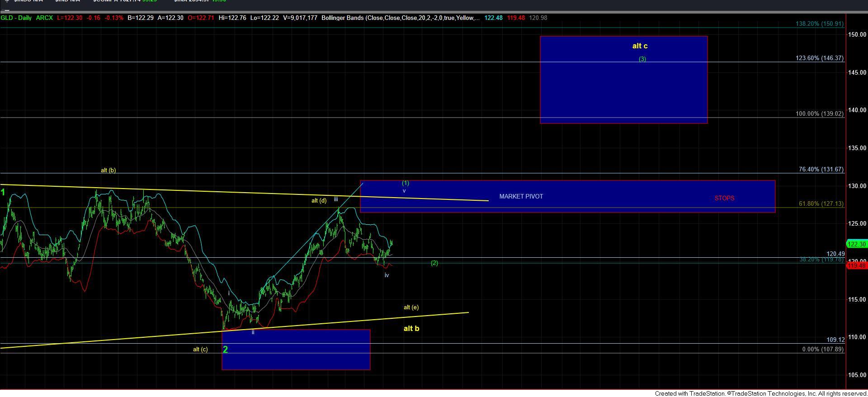Click the 100.00% (139.02) Fibonacci label
This screenshot has height=397, width=868.
point(820,113)
